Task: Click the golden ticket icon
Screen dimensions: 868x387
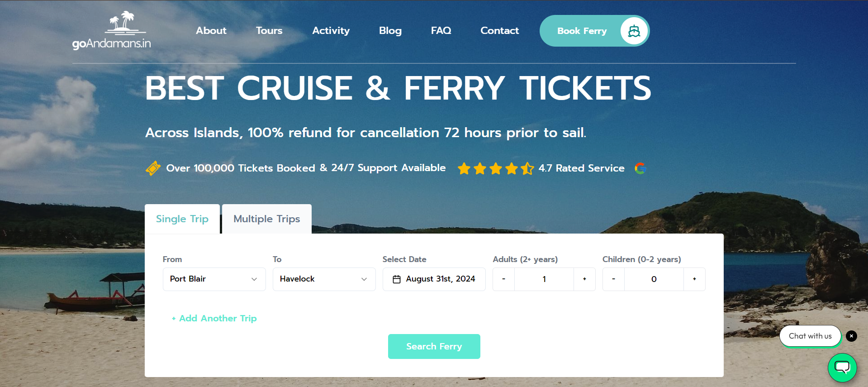Action: click(x=153, y=168)
